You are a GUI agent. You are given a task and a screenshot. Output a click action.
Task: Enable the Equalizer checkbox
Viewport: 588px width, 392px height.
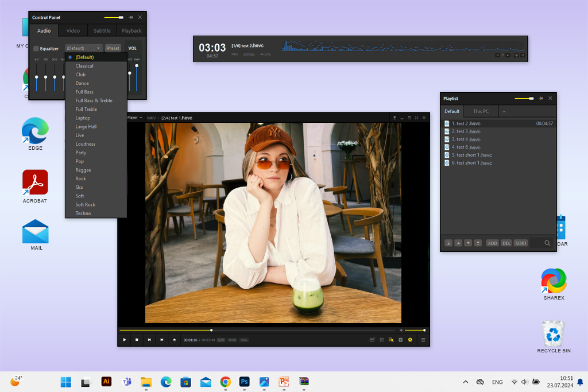pyautogui.click(x=36, y=49)
